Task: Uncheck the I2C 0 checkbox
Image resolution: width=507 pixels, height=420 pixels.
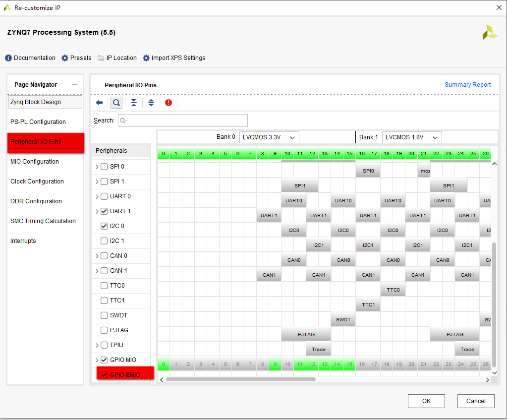Action: (104, 226)
